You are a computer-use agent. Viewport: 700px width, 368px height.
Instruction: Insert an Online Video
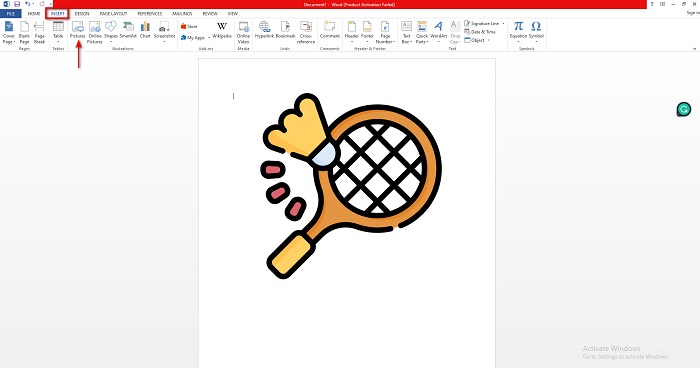point(243,32)
